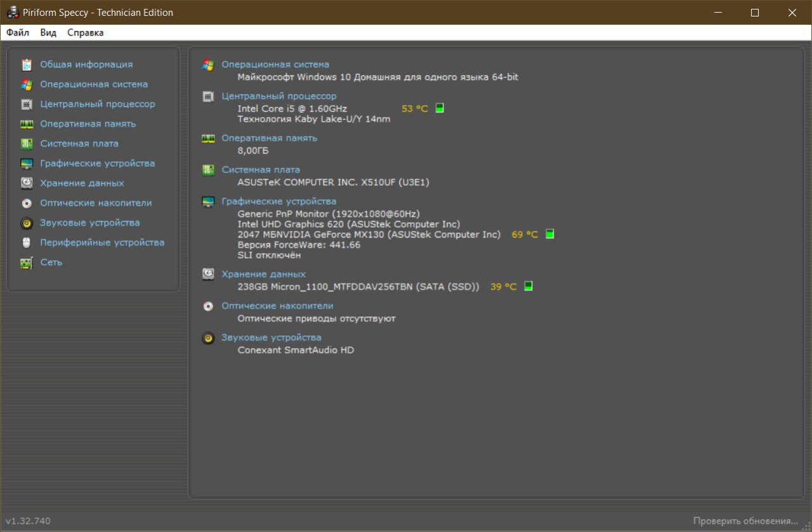812x532 pixels.
Task: Click the Периферийные устройства mouse icon in sidebar
Action: [x=26, y=243]
